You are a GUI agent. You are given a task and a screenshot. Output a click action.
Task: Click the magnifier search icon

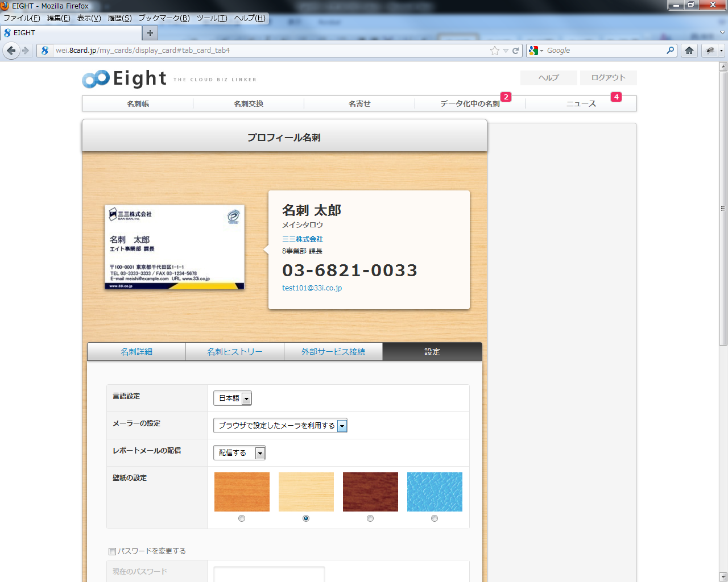click(671, 51)
